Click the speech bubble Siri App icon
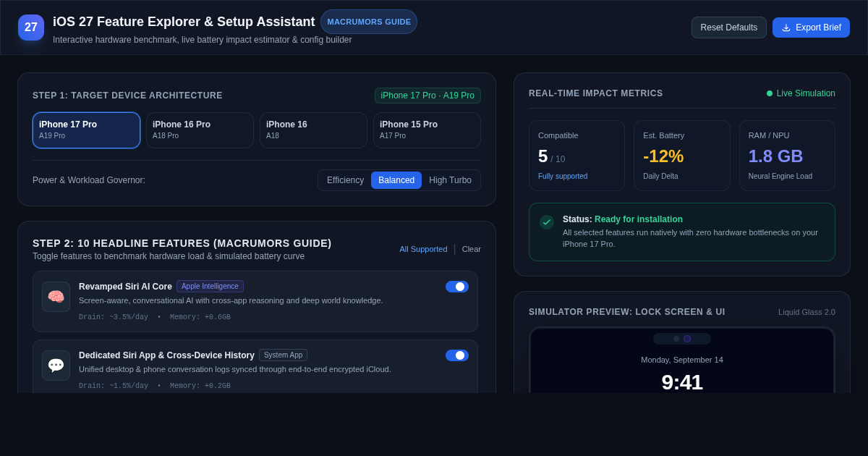868x456 pixels. click(56, 366)
